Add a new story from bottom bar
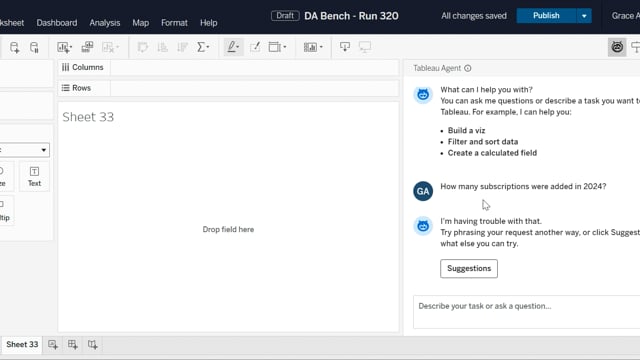Image resolution: width=640 pixels, height=360 pixels. point(93,345)
